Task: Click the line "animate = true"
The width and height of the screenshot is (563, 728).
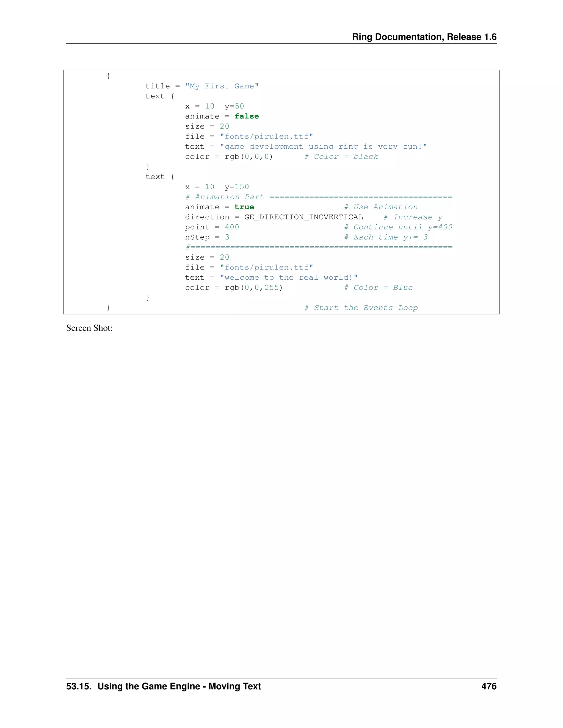Action: pos(219,207)
